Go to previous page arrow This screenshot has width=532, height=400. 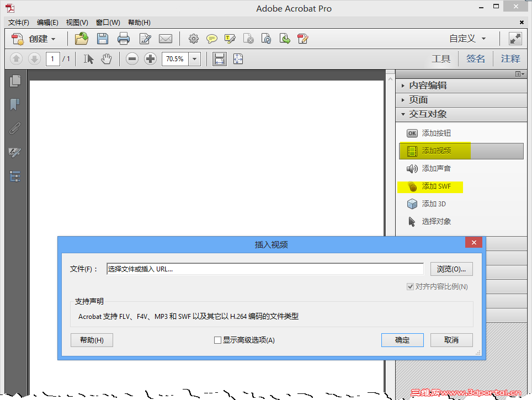tap(16, 59)
